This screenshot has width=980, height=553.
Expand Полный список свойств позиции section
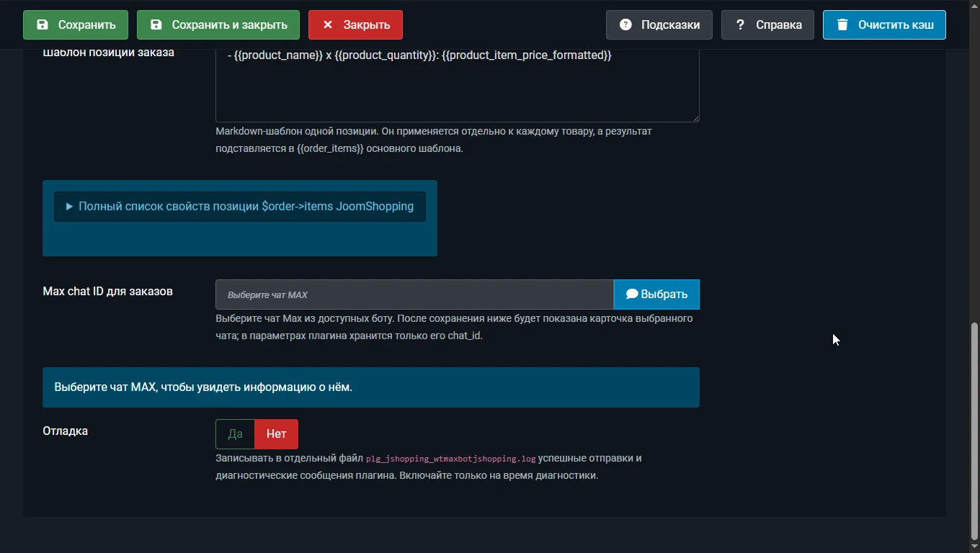pos(240,207)
